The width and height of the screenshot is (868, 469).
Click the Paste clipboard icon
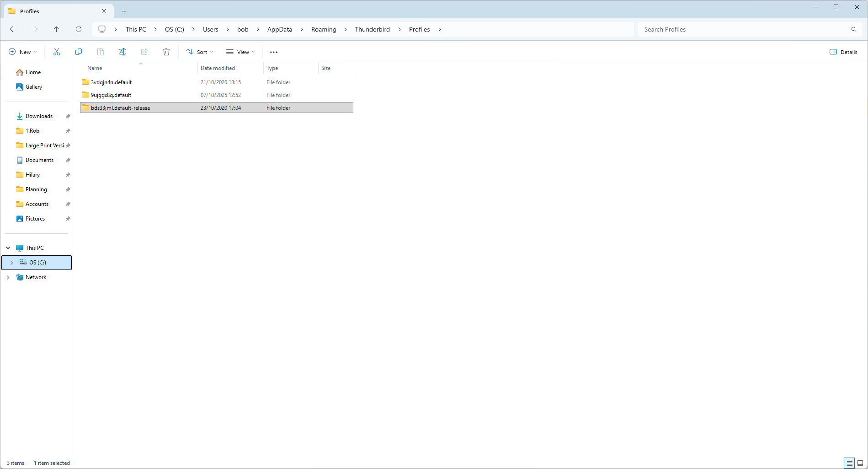[101, 52]
